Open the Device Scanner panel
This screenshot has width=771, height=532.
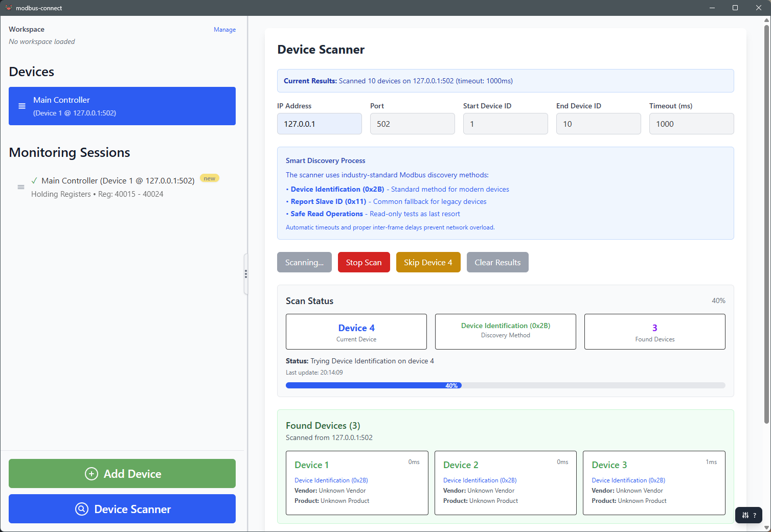point(122,509)
